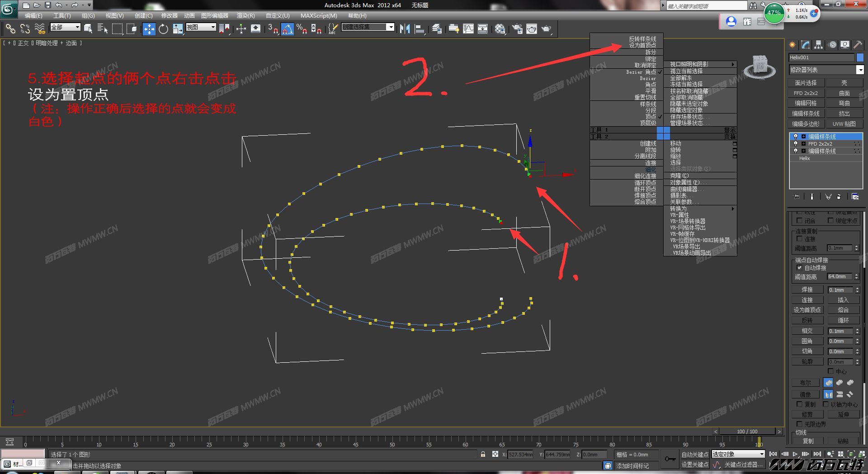Uncheck the 自动焊接 checkbox

pos(799,268)
